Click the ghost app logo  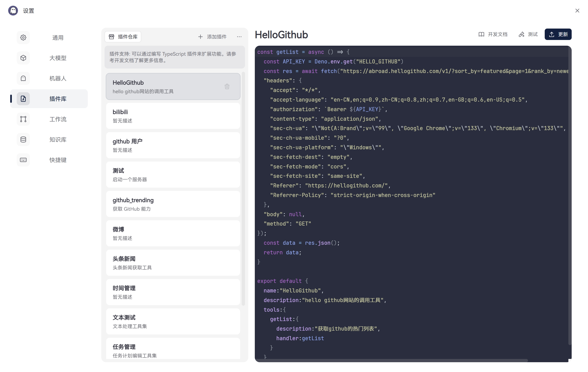tap(13, 11)
